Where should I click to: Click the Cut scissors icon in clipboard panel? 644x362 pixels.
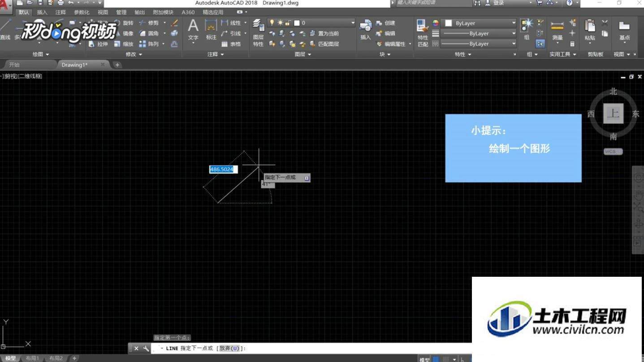pyautogui.click(x=605, y=23)
